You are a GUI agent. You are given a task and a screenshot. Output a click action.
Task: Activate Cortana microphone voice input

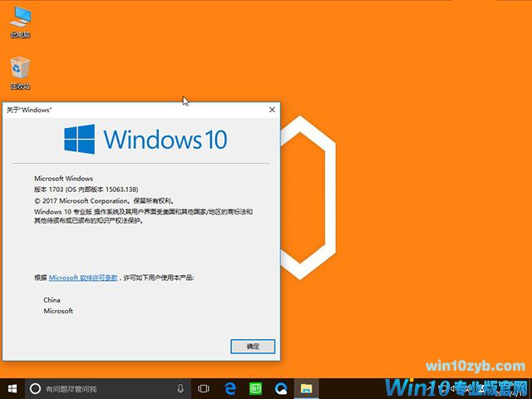pos(180,388)
